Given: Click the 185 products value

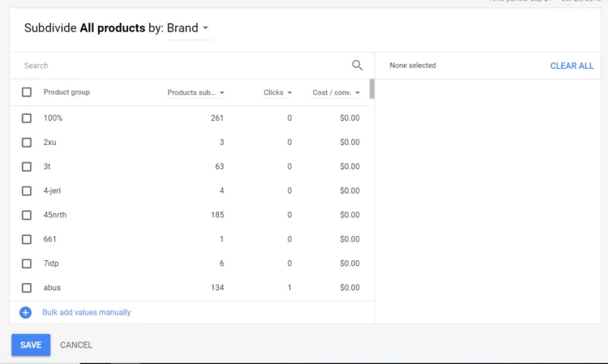Looking at the screenshot, I should click(217, 215).
